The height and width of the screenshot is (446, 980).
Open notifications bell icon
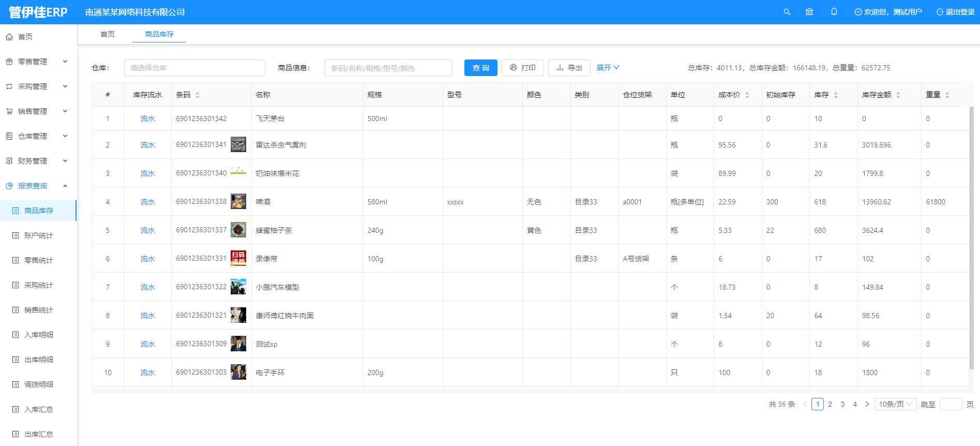pos(834,12)
